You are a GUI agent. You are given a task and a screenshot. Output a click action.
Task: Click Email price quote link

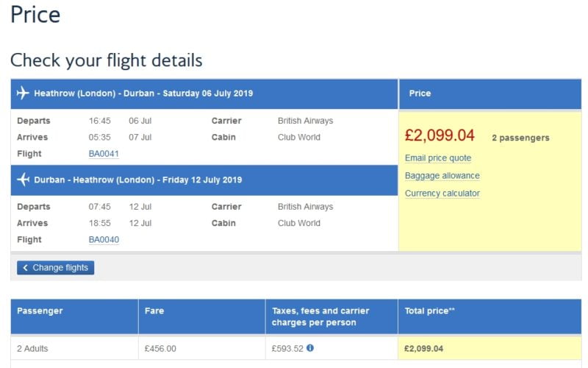pos(438,158)
